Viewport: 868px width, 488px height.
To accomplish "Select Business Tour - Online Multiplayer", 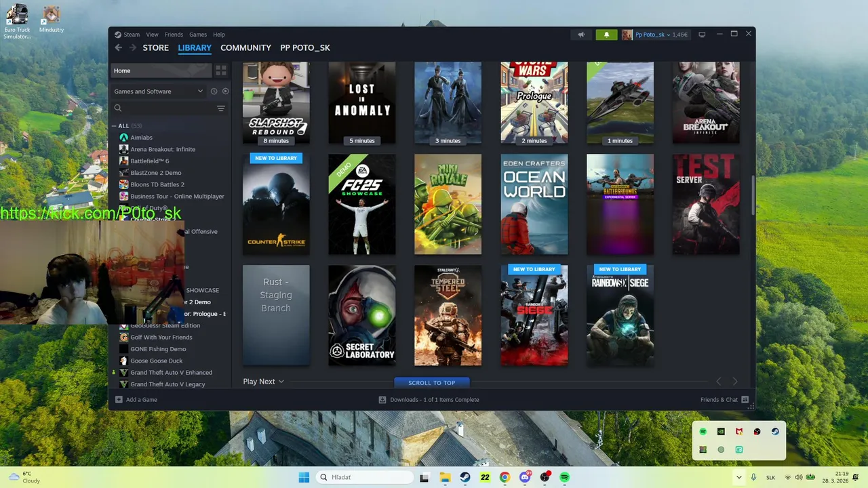I will click(x=177, y=197).
